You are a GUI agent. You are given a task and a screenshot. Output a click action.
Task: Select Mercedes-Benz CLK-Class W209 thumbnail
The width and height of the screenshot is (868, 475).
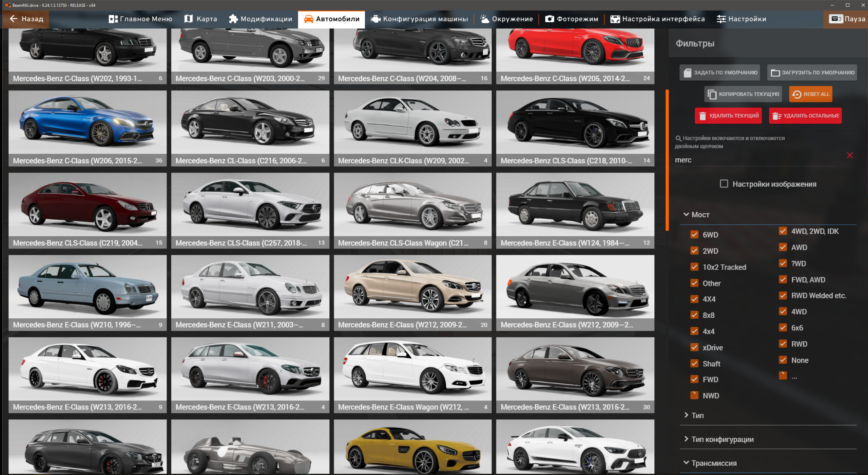coord(412,128)
